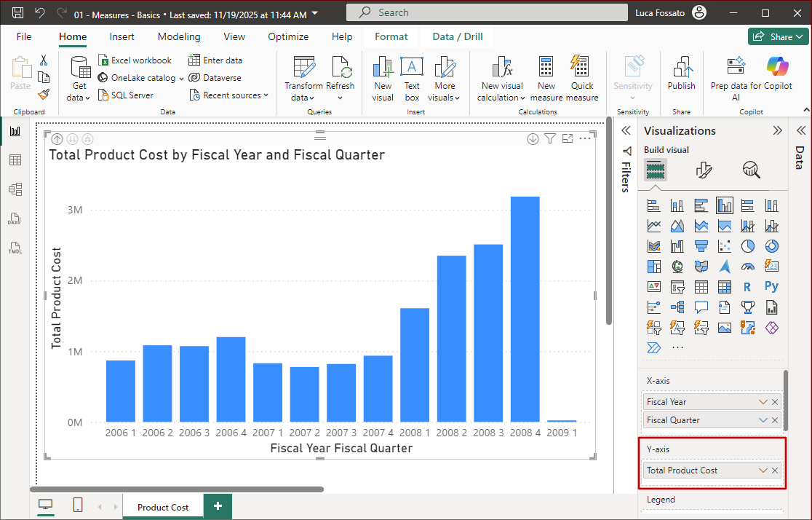
Task: Expand the Fiscal Year field dropdown
Action: (763, 402)
